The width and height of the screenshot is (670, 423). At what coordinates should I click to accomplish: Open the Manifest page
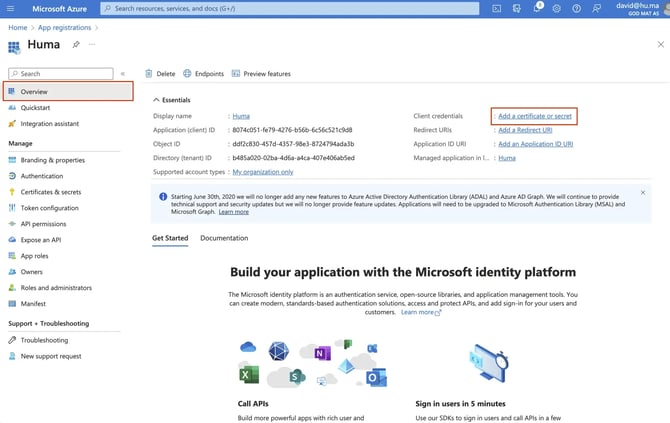point(33,304)
